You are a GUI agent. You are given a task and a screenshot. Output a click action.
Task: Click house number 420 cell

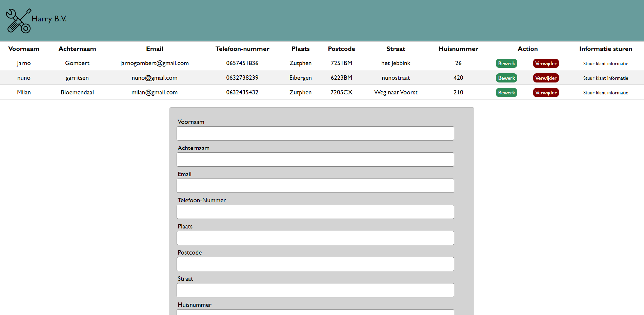tap(458, 78)
